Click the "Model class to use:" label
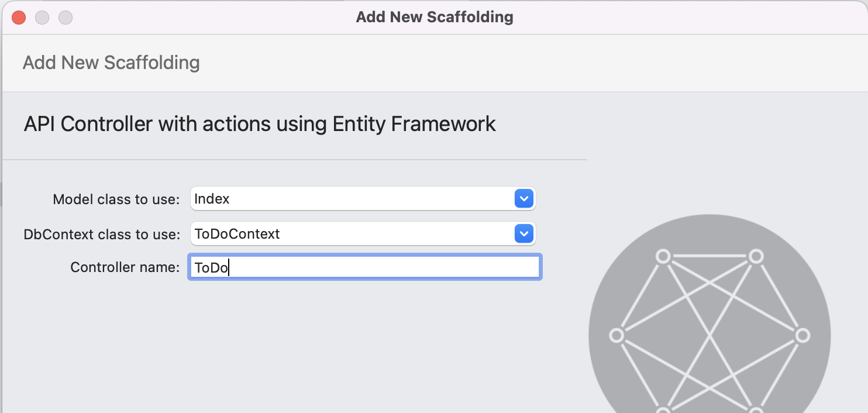868x413 pixels. click(116, 199)
